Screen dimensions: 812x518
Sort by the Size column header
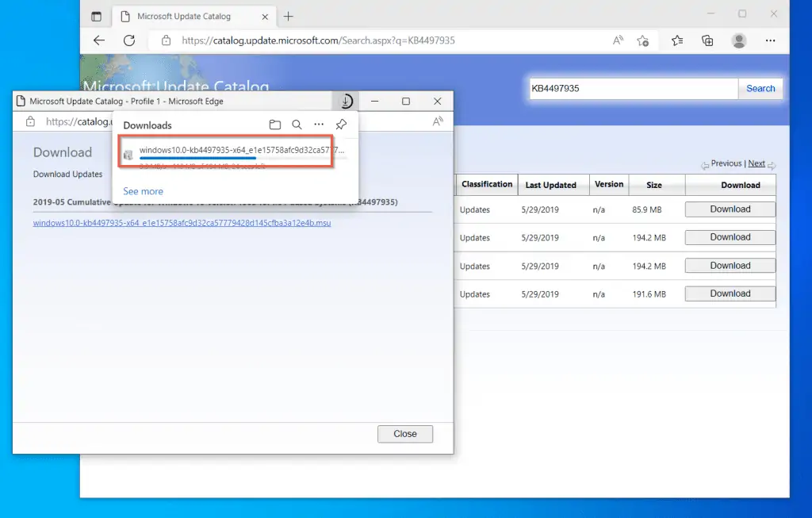point(654,185)
